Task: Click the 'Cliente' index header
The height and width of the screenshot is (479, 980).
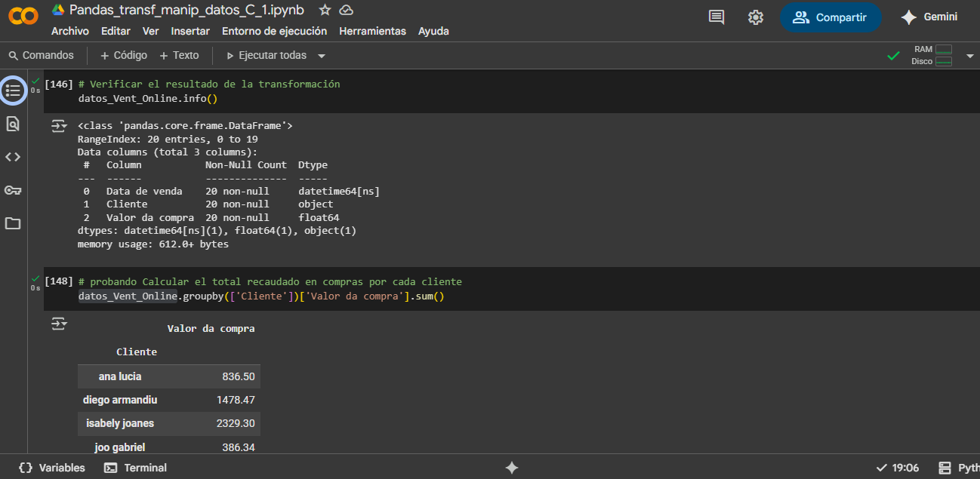Action: pos(137,352)
